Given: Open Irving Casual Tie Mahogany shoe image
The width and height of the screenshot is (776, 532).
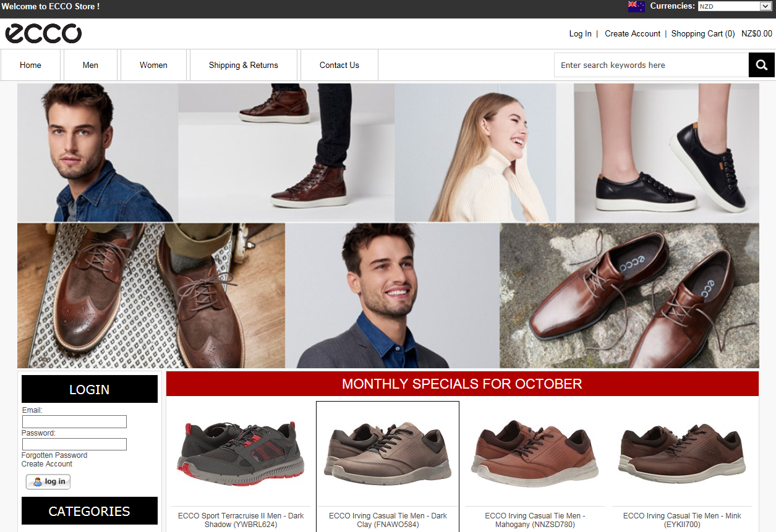Looking at the screenshot, I should tap(535, 454).
